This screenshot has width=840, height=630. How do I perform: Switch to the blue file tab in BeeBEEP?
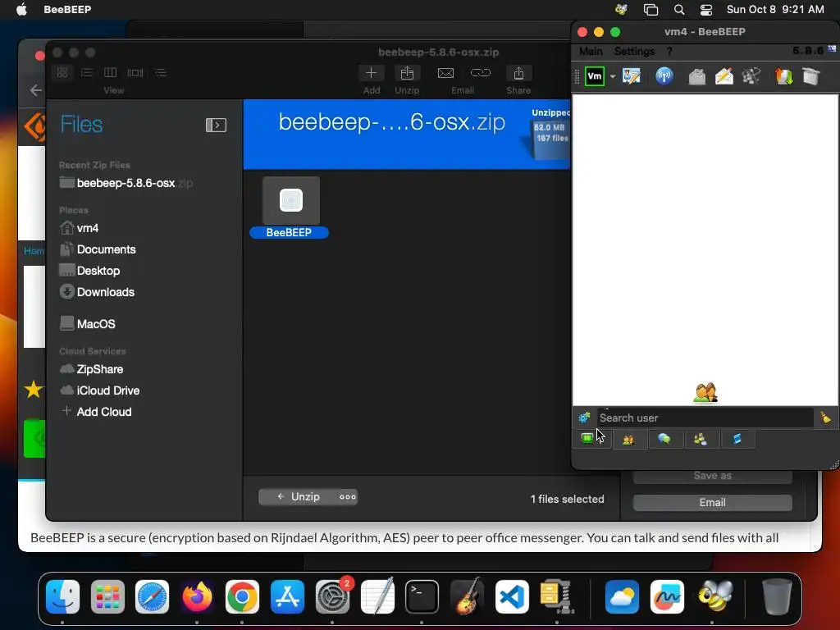pyautogui.click(x=737, y=440)
